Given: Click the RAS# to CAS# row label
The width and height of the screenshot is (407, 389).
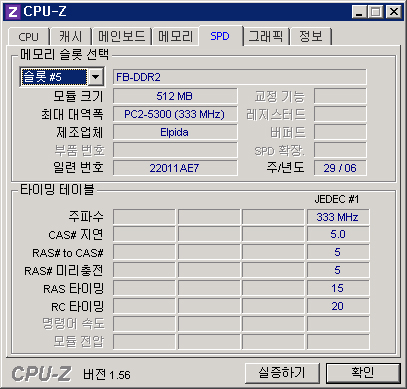Looking at the screenshot, I should coord(68,253).
